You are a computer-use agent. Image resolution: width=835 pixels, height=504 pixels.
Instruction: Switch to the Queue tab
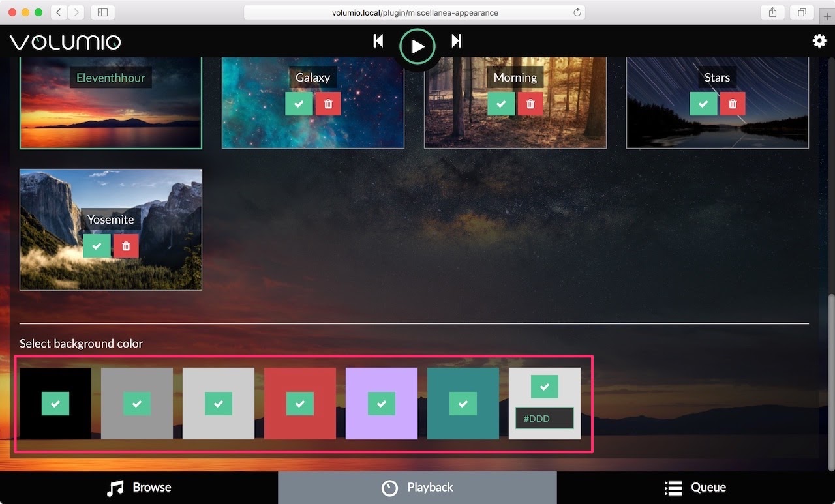[x=696, y=488]
